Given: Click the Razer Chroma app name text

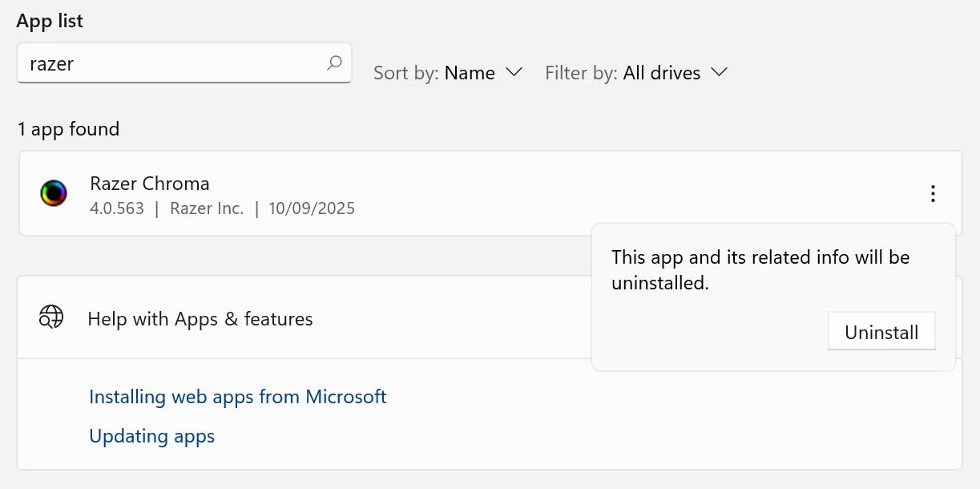Looking at the screenshot, I should click(x=149, y=183).
